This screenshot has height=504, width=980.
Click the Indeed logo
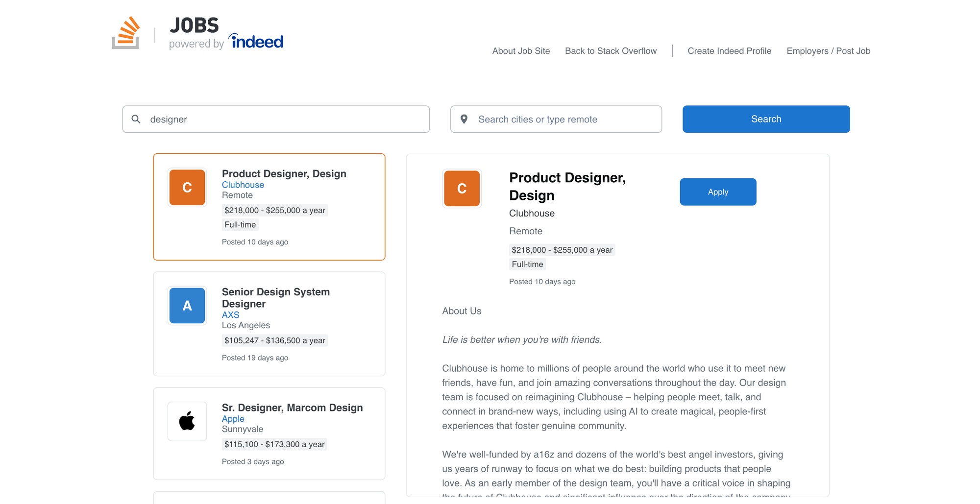pos(256,41)
